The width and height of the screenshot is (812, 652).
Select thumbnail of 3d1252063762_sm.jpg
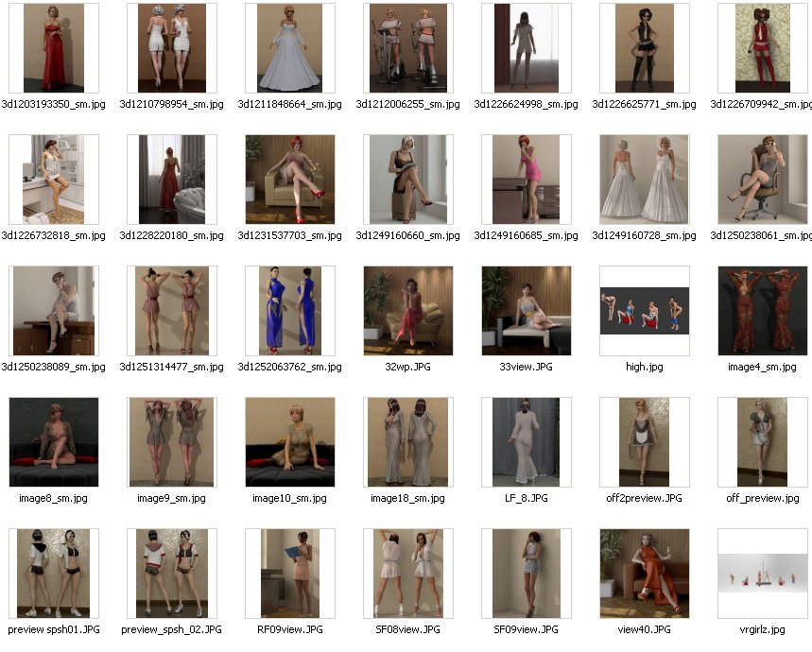[x=290, y=311]
